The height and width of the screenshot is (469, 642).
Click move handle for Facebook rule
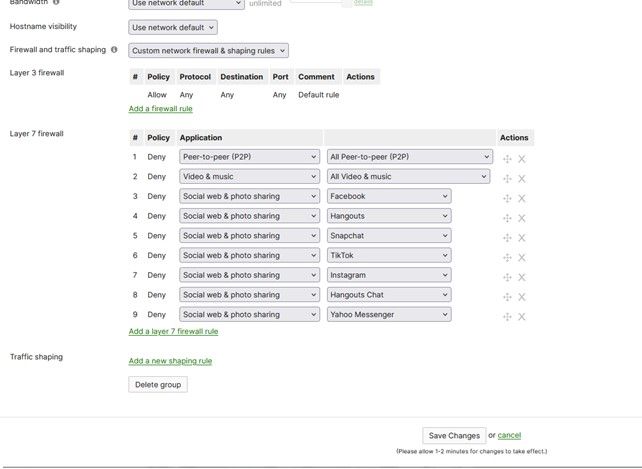coord(507,198)
